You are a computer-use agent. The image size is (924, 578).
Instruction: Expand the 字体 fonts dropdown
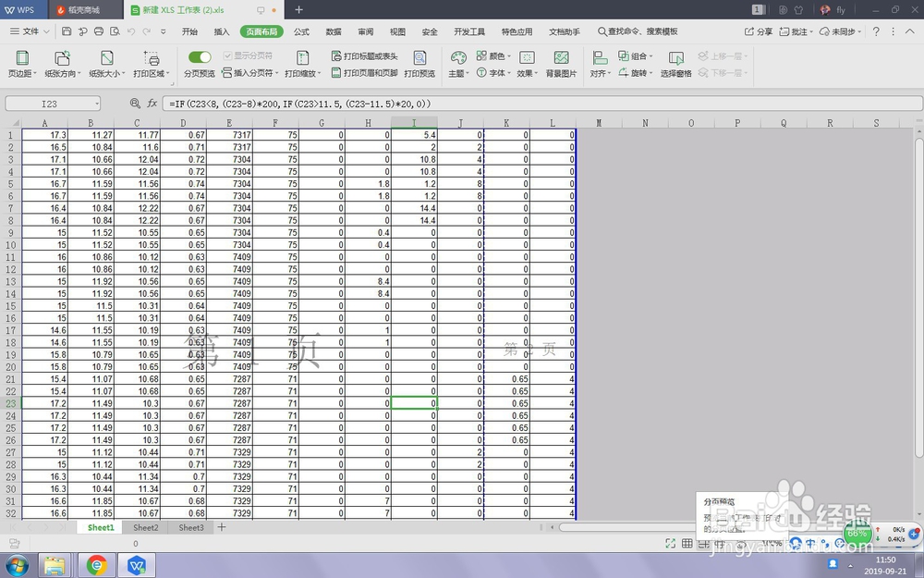(509, 73)
